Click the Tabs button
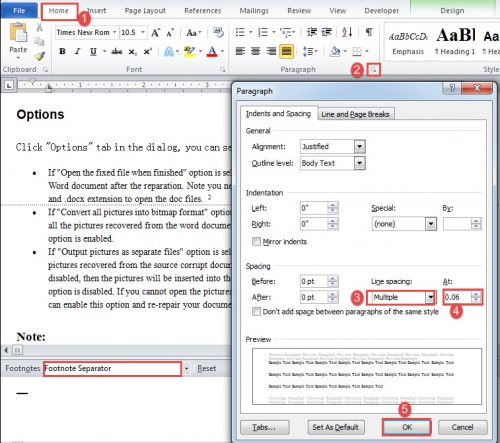The width and height of the screenshot is (500, 443). coord(265,427)
